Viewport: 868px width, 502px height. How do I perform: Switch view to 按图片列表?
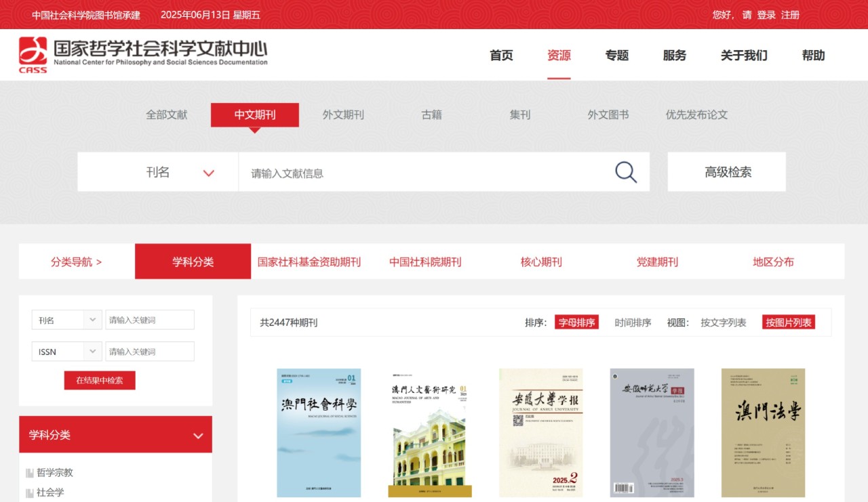click(x=789, y=322)
